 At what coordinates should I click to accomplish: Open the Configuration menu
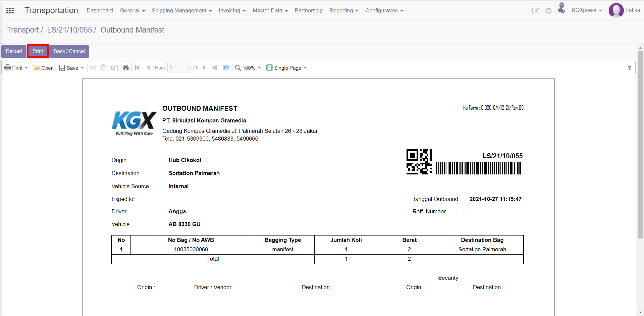point(384,10)
